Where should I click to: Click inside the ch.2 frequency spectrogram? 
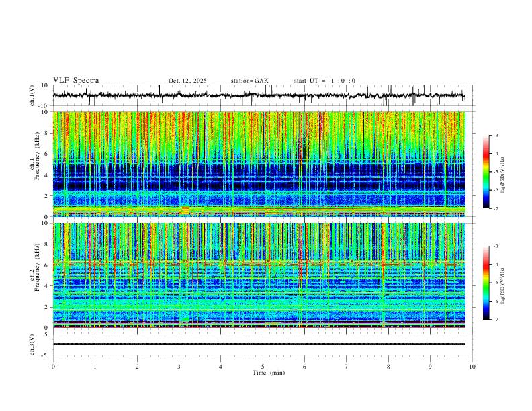(259, 275)
